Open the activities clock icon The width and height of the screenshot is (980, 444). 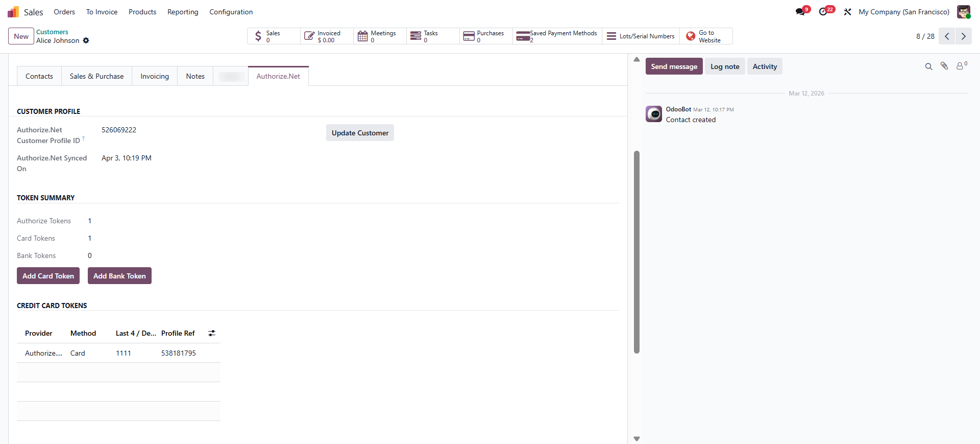pos(823,12)
